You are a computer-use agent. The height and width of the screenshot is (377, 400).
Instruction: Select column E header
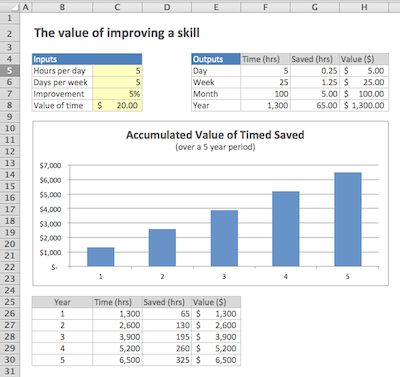[x=216, y=7]
